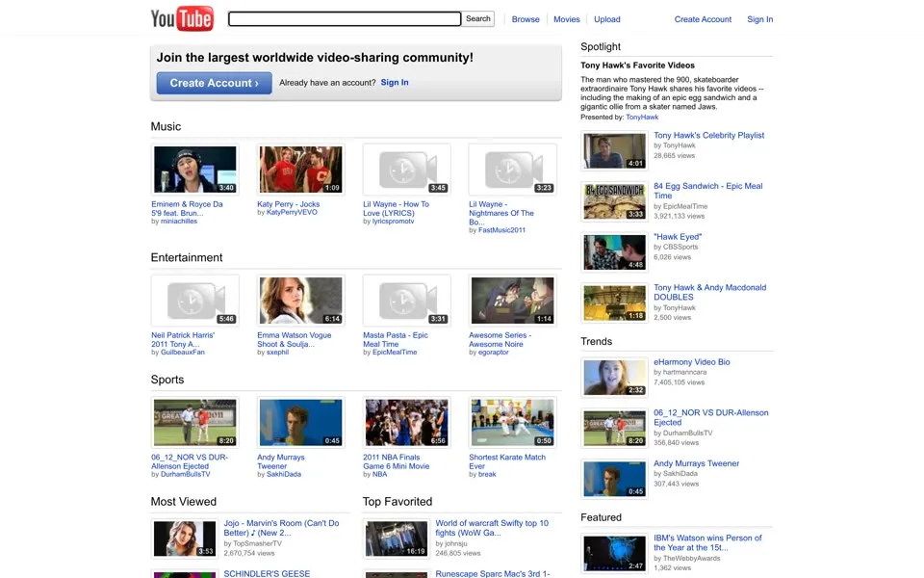
Task: Click the YouTube logo
Action: [x=182, y=18]
